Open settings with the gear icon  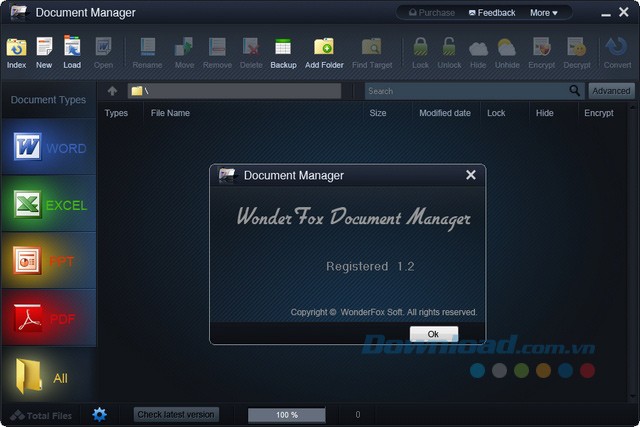click(x=99, y=414)
